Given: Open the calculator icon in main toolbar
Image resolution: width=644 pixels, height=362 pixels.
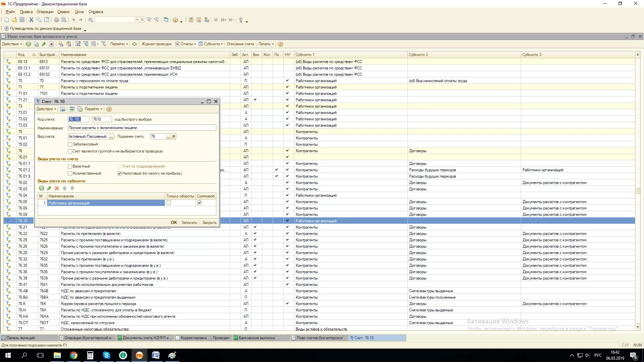Looking at the screenshot, I should click(191, 20).
